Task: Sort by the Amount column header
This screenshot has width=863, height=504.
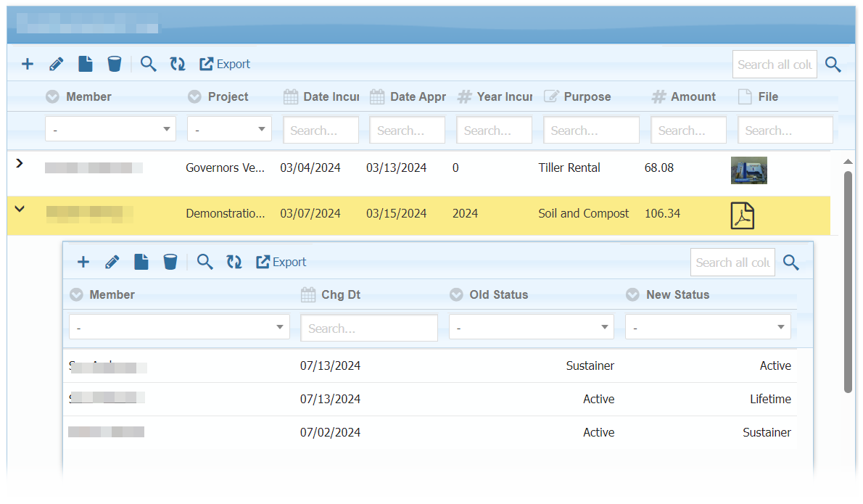Action: pyautogui.click(x=693, y=96)
